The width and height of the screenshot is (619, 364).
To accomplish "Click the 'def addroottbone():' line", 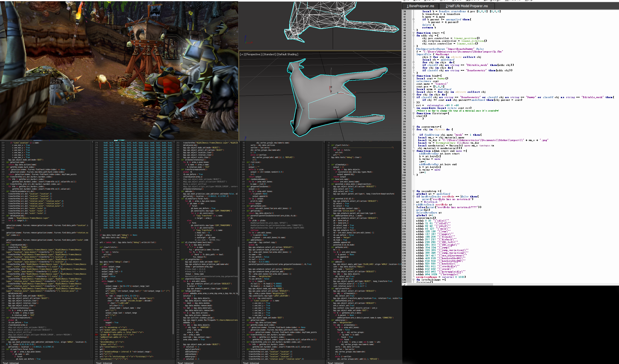I will [255, 240].
